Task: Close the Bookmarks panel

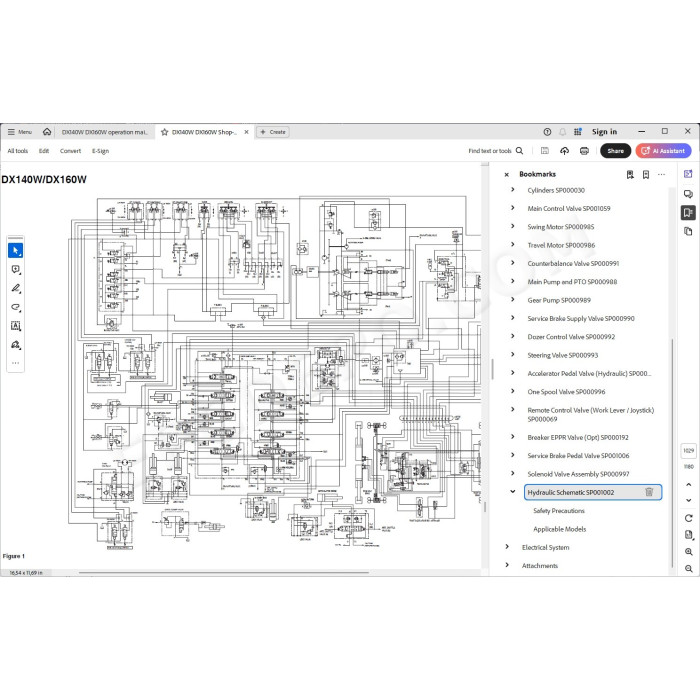Action: pos(507,175)
